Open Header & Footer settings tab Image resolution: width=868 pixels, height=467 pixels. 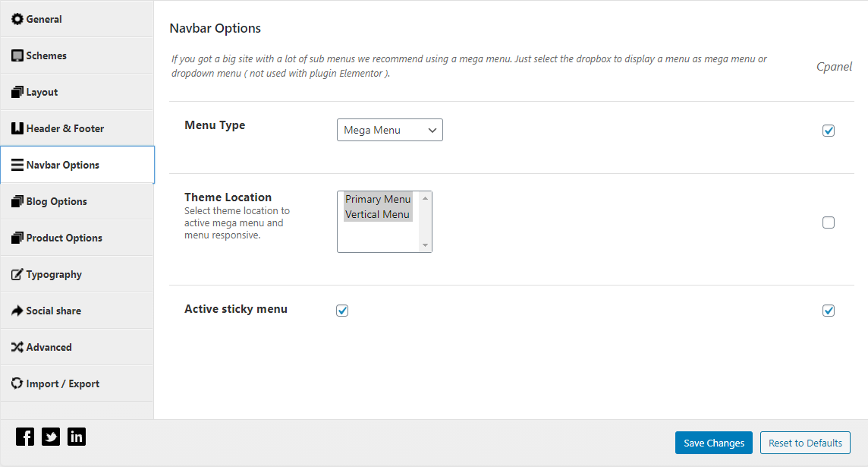coord(77,128)
